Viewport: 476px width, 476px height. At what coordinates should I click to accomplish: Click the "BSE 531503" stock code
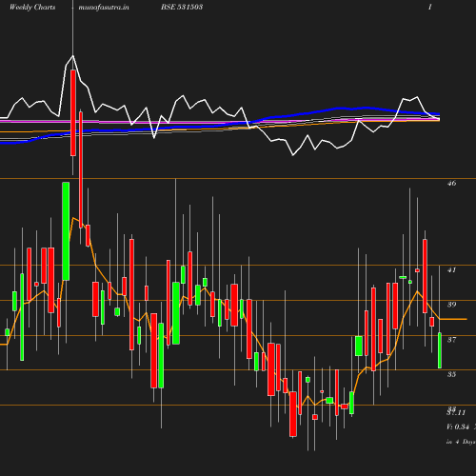(182, 7)
